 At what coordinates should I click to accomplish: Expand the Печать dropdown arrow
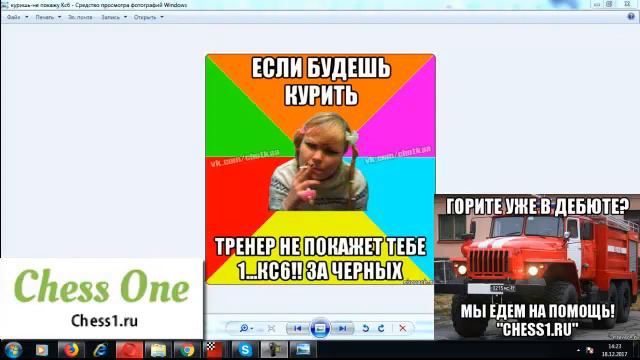click(60, 17)
